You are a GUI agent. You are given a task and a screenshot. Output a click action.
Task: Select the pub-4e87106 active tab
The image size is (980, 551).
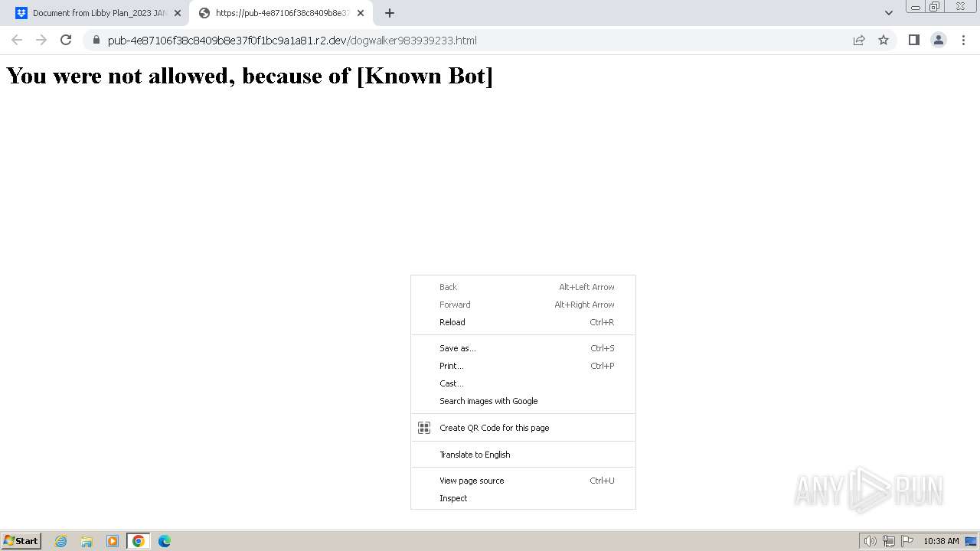click(281, 13)
